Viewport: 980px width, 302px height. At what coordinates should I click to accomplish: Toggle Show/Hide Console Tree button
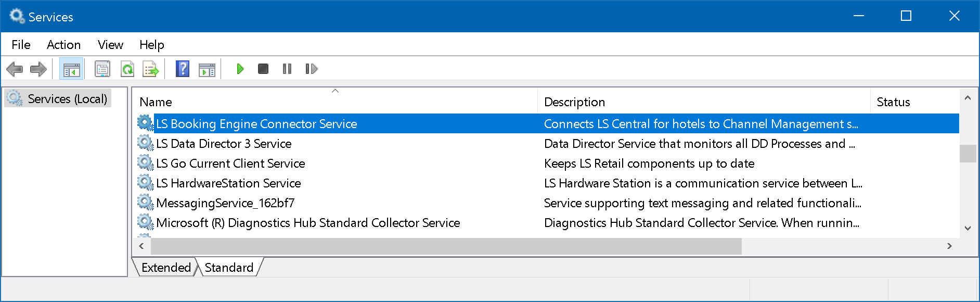[x=71, y=69]
